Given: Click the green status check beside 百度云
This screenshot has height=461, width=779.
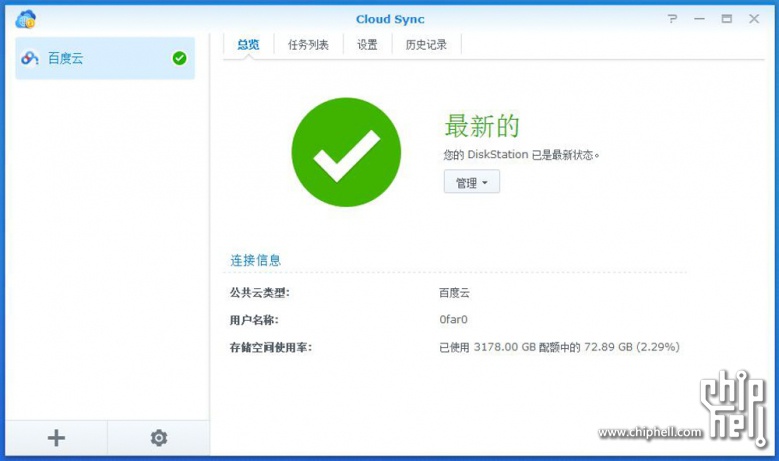Looking at the screenshot, I should (179, 58).
